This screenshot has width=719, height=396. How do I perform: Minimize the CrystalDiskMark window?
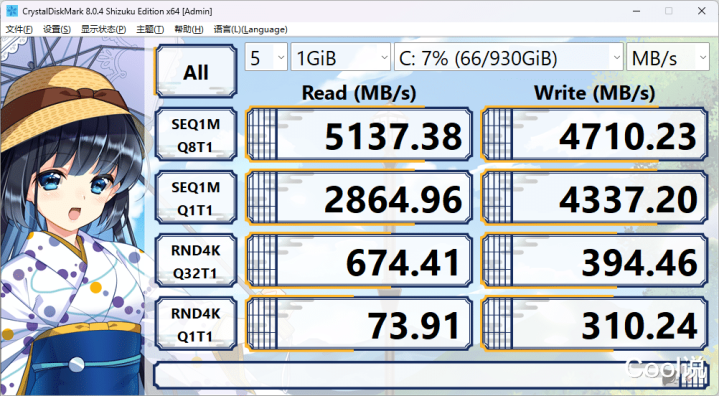(636, 11)
